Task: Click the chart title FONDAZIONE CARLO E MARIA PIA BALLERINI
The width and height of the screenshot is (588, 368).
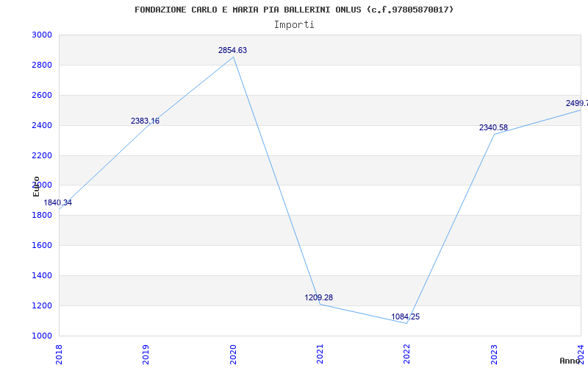Action: coord(294,10)
